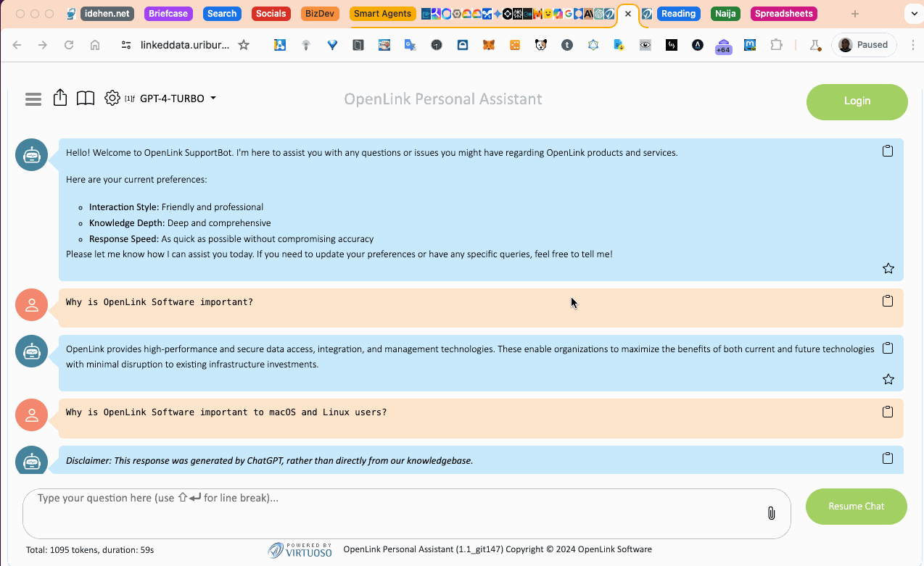View site information in the address bar
This screenshot has width=924, height=566.
coord(126,45)
